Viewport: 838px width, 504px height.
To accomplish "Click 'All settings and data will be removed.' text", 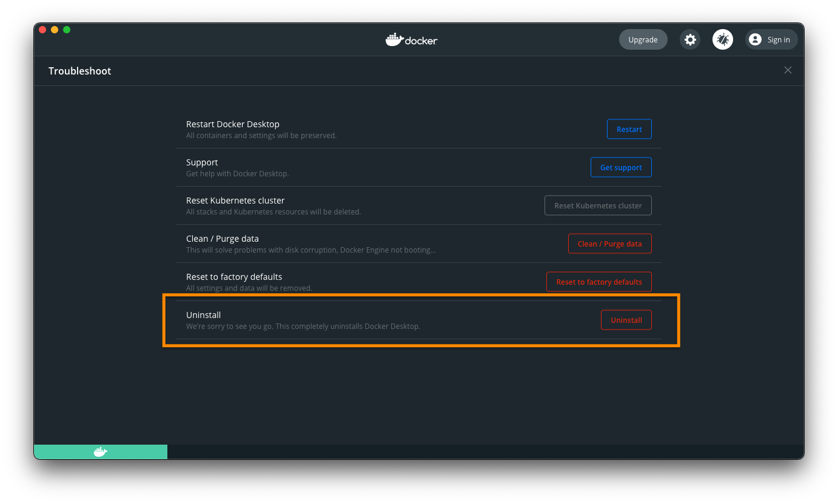I will pos(249,288).
